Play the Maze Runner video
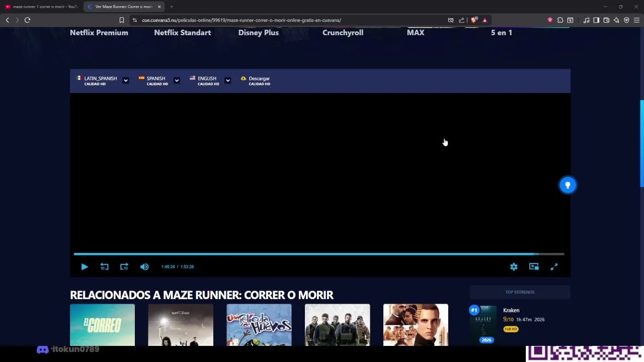Viewport: 644px width, 362px height. click(x=85, y=267)
